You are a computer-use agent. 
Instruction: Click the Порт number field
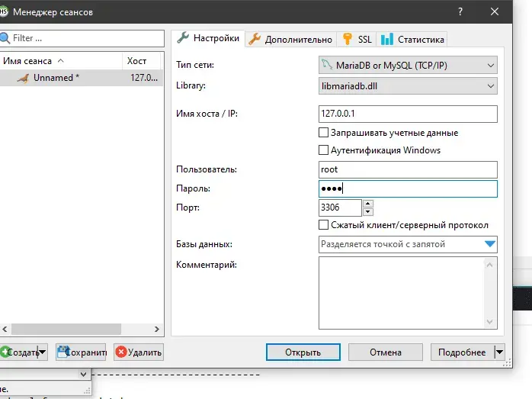pyautogui.click(x=340, y=208)
